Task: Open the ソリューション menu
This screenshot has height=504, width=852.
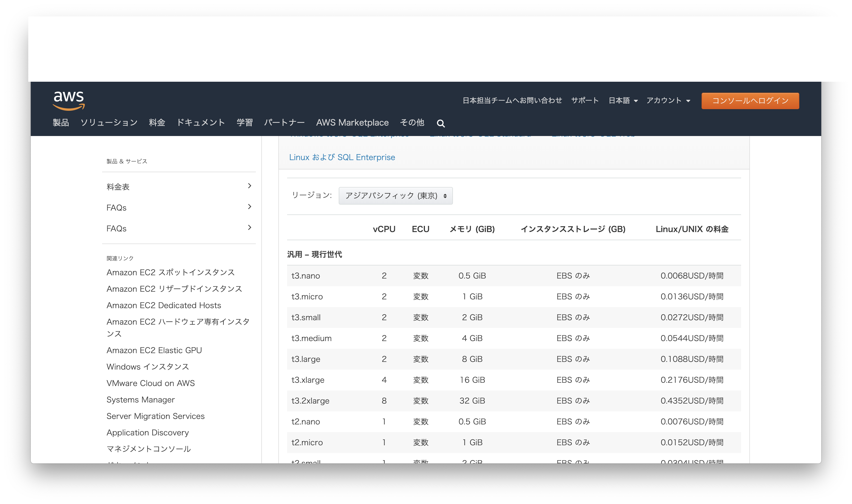Action: coord(109,123)
